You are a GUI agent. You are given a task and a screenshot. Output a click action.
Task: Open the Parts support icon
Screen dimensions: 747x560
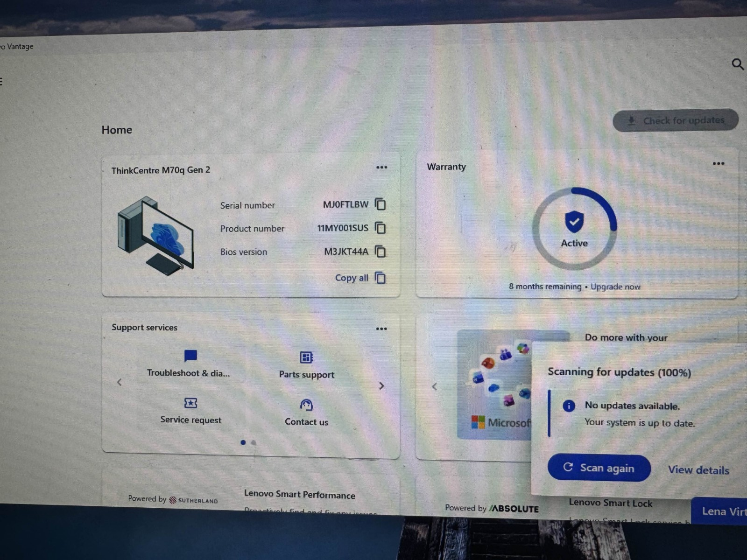pos(306,357)
